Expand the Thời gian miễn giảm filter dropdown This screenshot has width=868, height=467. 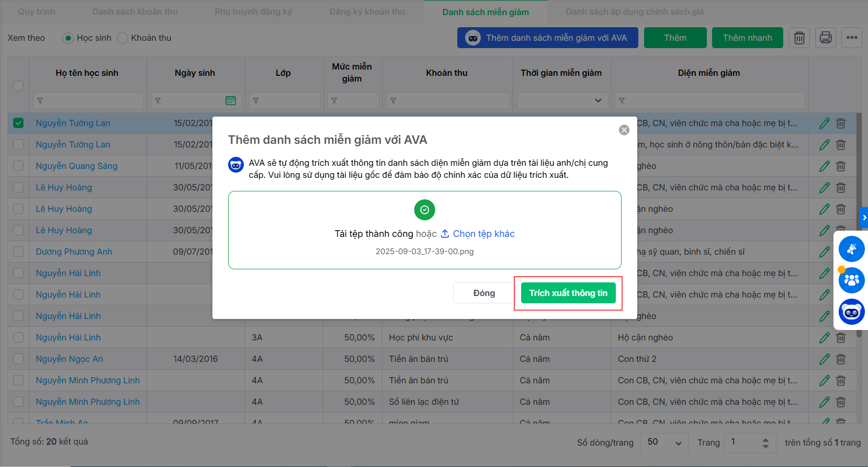tap(562, 100)
